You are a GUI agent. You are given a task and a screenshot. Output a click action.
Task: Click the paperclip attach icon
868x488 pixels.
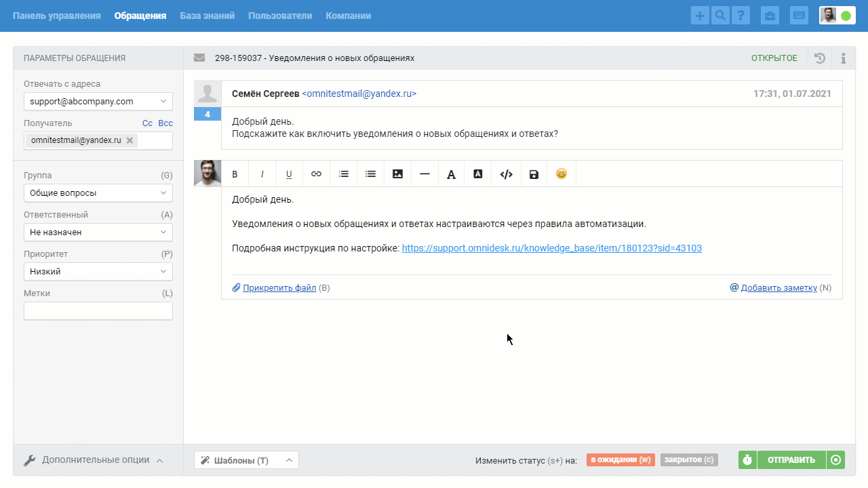tap(237, 288)
